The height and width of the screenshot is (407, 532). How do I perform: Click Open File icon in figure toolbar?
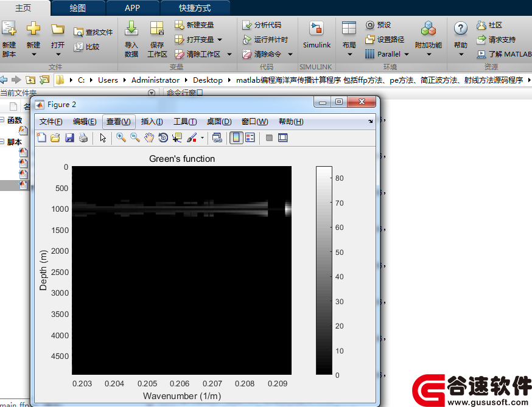[55, 137]
